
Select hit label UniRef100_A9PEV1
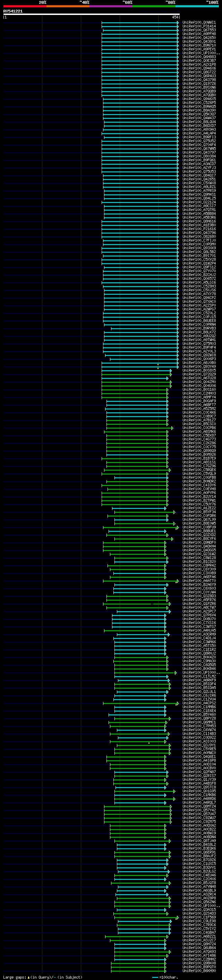(x=199, y=49)
